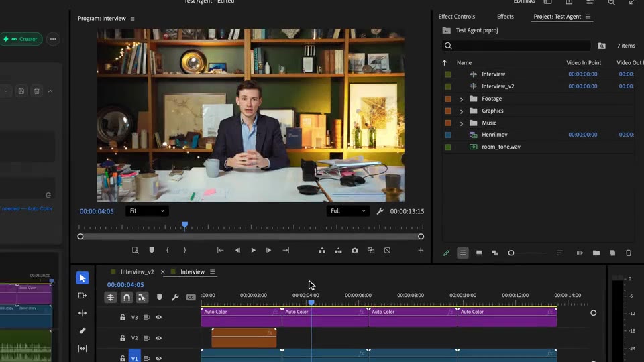Click Play in Program monitor

pyautogui.click(x=254, y=250)
